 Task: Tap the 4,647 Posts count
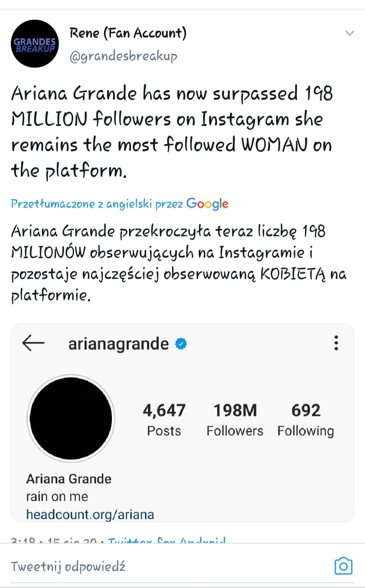tap(164, 420)
